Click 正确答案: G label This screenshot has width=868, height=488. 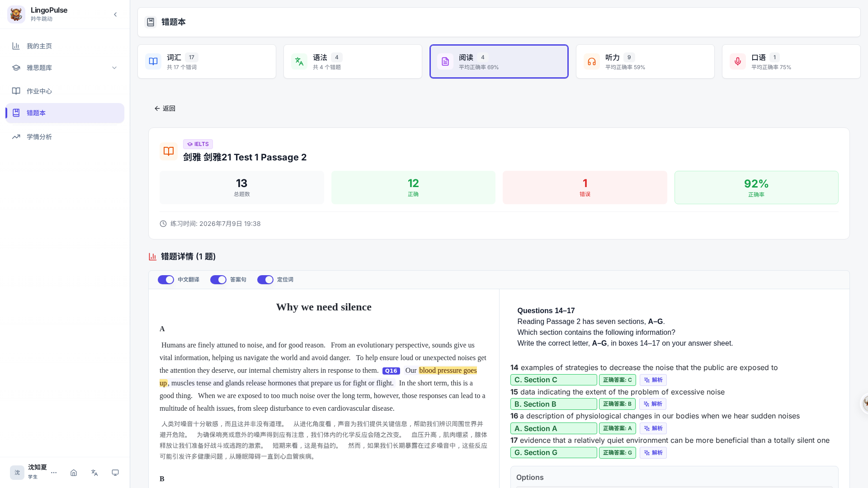tap(618, 453)
